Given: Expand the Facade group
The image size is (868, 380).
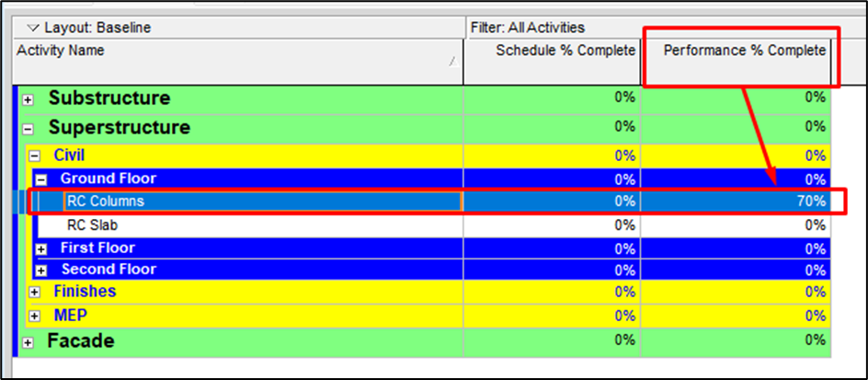Looking at the screenshot, I should click(28, 342).
